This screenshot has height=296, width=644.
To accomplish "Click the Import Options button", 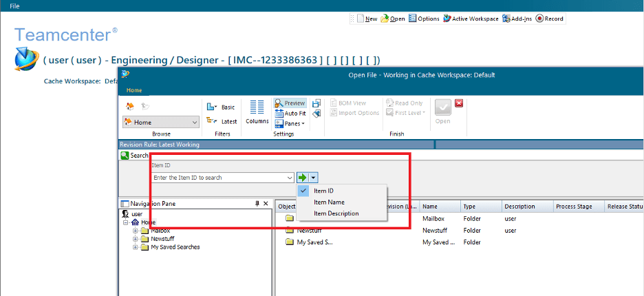I will [x=354, y=113].
